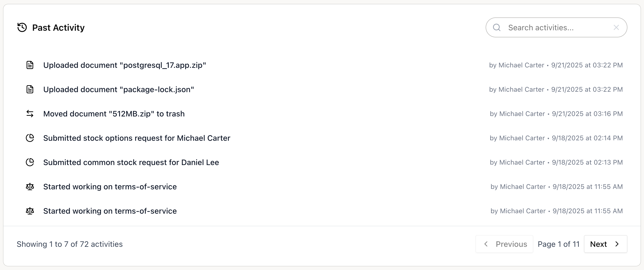The height and width of the screenshot is (270, 644).
Task: Click the document icon beside postgresql_17.app.zip
Action: pos(30,65)
